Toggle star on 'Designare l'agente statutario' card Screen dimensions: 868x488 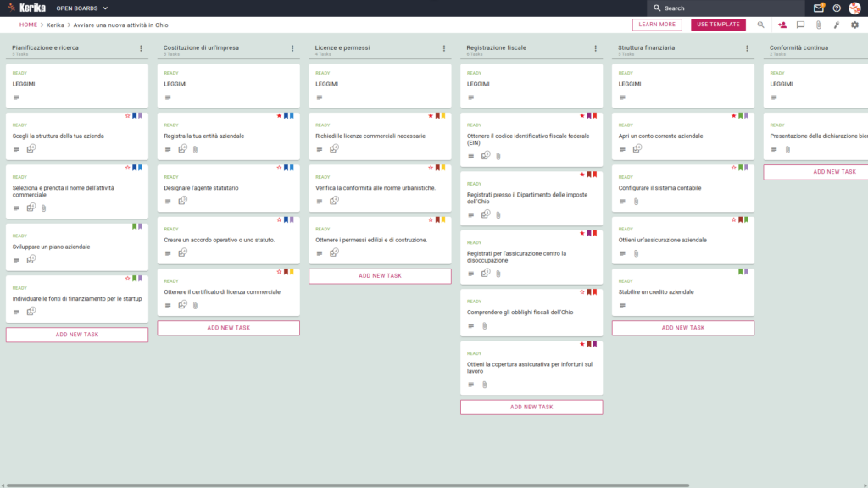tap(279, 168)
